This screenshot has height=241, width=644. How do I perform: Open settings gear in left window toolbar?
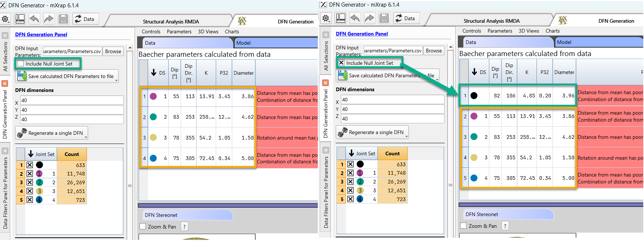tap(5, 19)
